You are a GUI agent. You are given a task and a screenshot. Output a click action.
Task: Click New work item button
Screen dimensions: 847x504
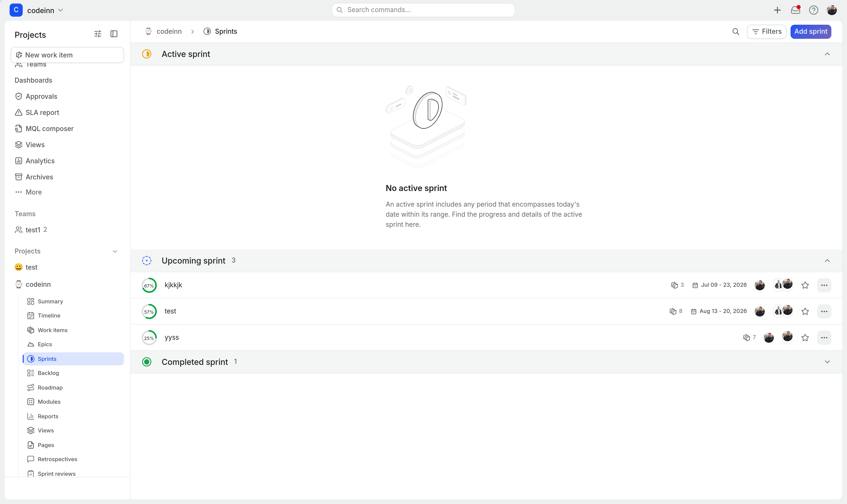pyautogui.click(x=67, y=55)
